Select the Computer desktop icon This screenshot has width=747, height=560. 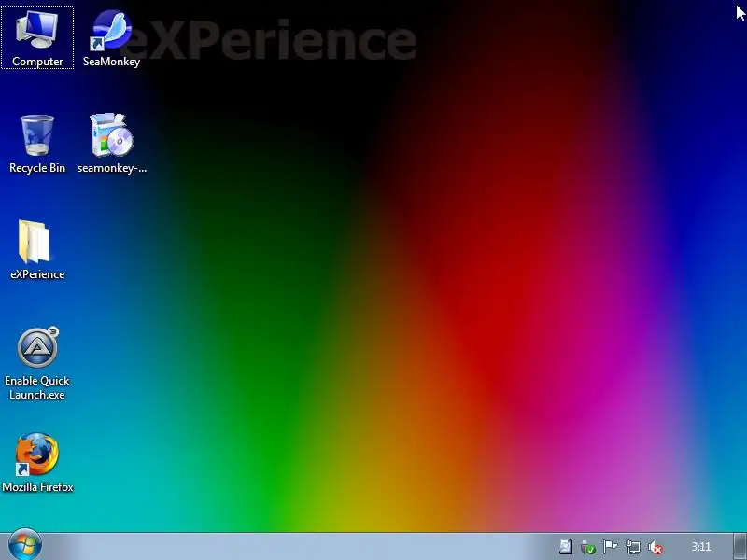point(37,37)
